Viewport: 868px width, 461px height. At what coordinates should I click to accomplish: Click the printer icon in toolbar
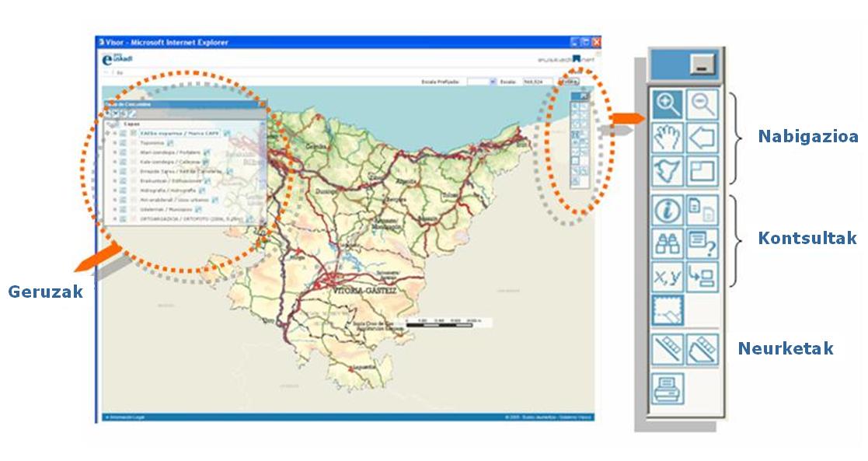(668, 388)
